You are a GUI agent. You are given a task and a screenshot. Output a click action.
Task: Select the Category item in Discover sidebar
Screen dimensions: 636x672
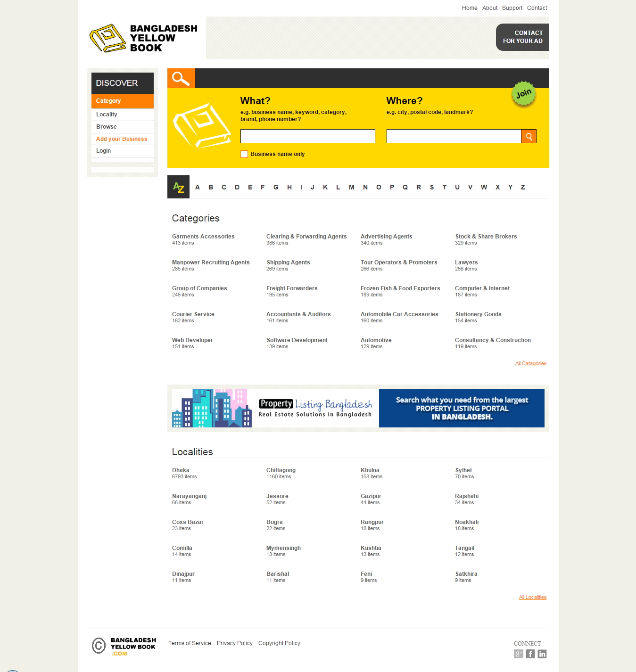pos(122,101)
